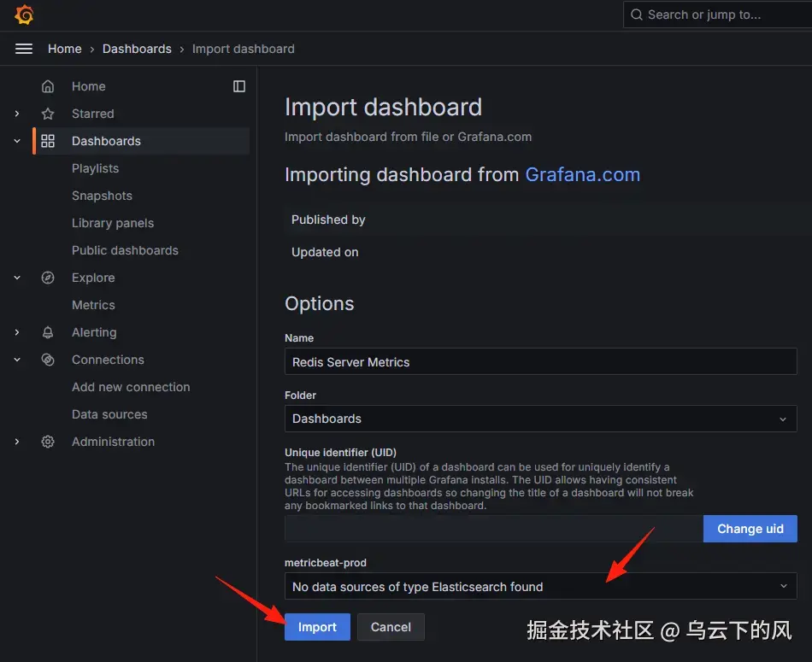Click the Home house icon in sidebar
Image resolution: width=812 pixels, height=662 pixels.
tap(48, 86)
